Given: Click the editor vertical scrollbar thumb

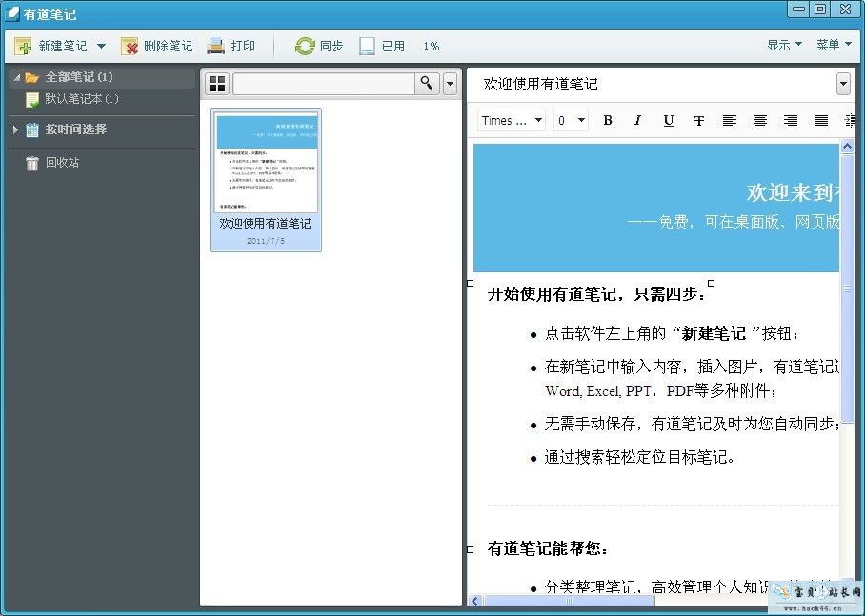Looking at the screenshot, I should 847,288.
